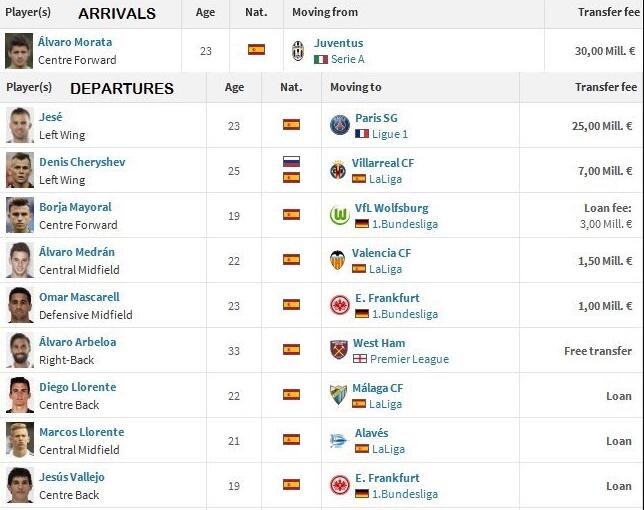
Task: Click the Juventus club crest icon
Action: [x=298, y=51]
